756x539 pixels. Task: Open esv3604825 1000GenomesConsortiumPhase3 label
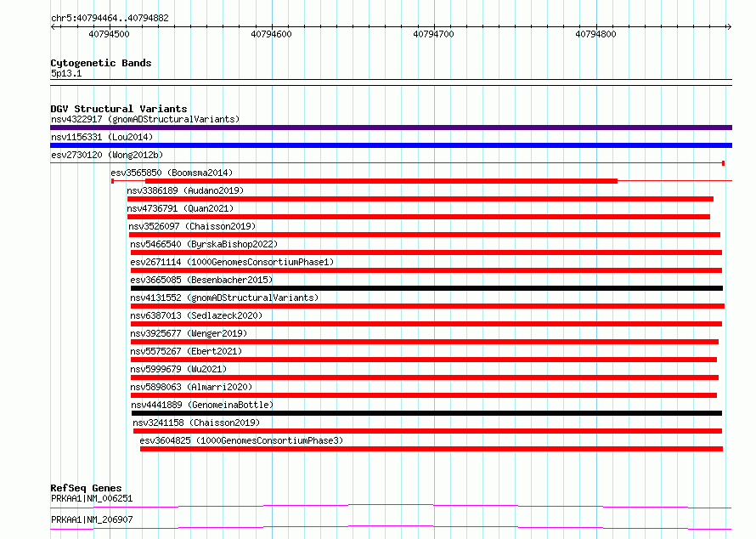click(x=241, y=440)
